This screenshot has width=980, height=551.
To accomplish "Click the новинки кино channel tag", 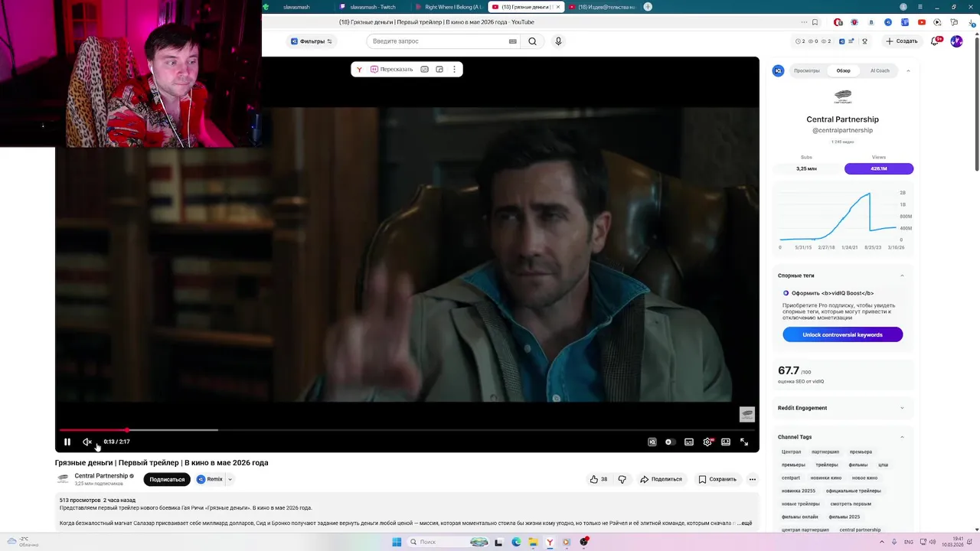I will pos(826,478).
